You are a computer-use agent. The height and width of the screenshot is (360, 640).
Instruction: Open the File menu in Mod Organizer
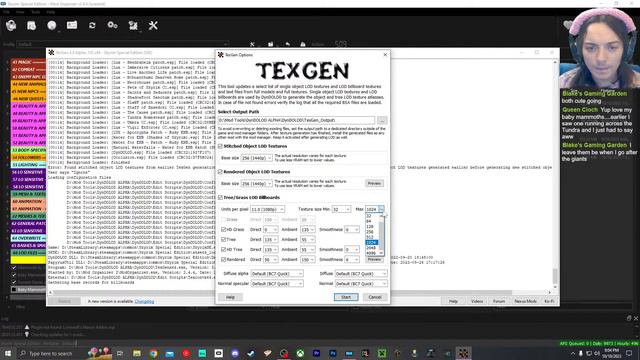click(x=7, y=12)
